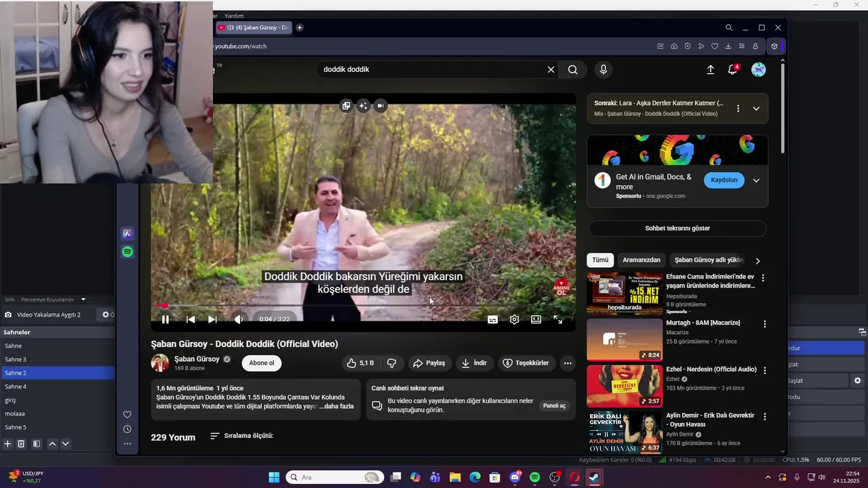This screenshot has width=868, height=488.
Task: Select the Tümü filter chip
Action: coord(600,260)
